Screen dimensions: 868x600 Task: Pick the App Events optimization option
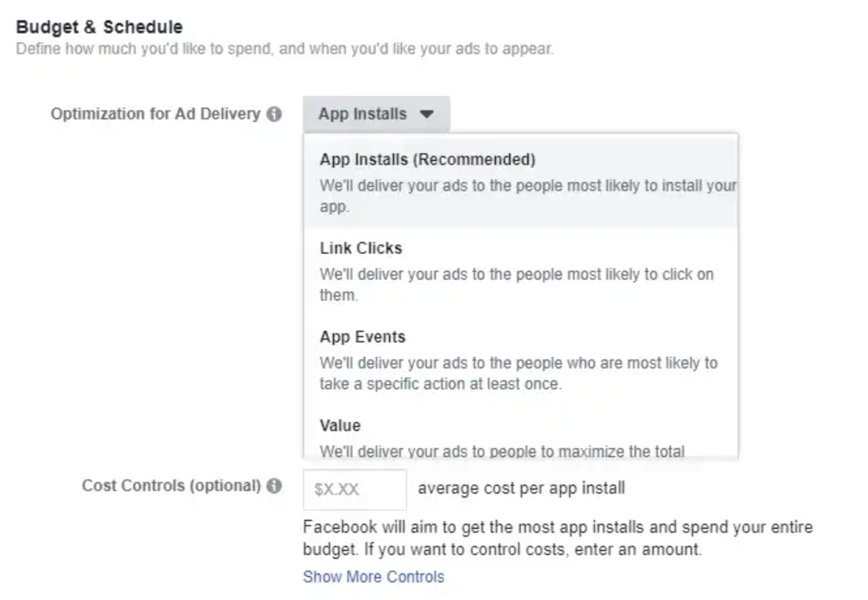[x=362, y=337]
